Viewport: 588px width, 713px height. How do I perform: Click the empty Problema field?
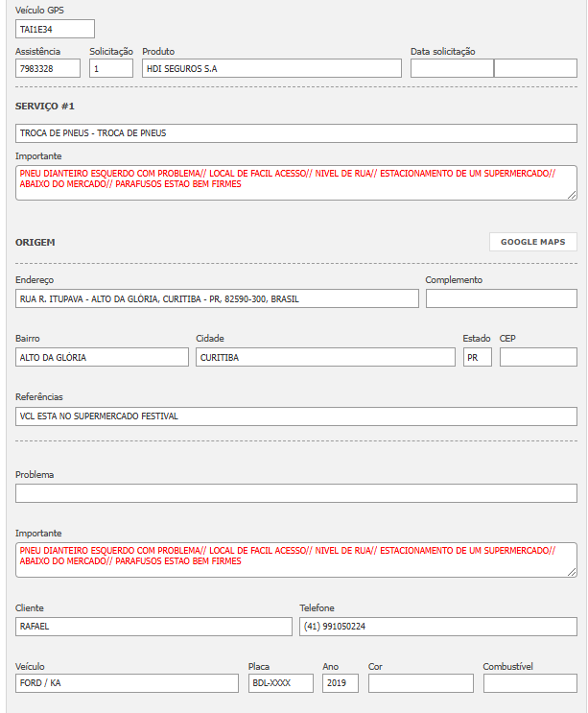(x=296, y=493)
